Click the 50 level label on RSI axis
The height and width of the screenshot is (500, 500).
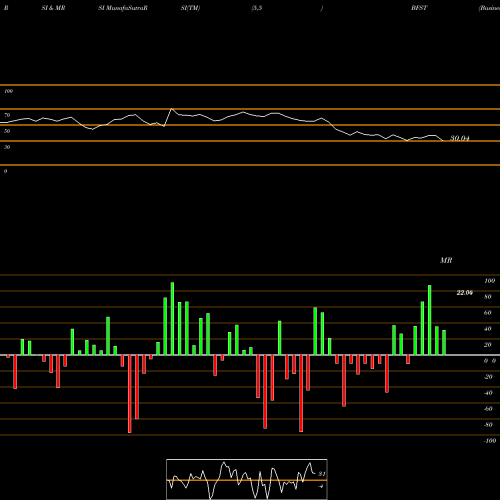[7, 131]
